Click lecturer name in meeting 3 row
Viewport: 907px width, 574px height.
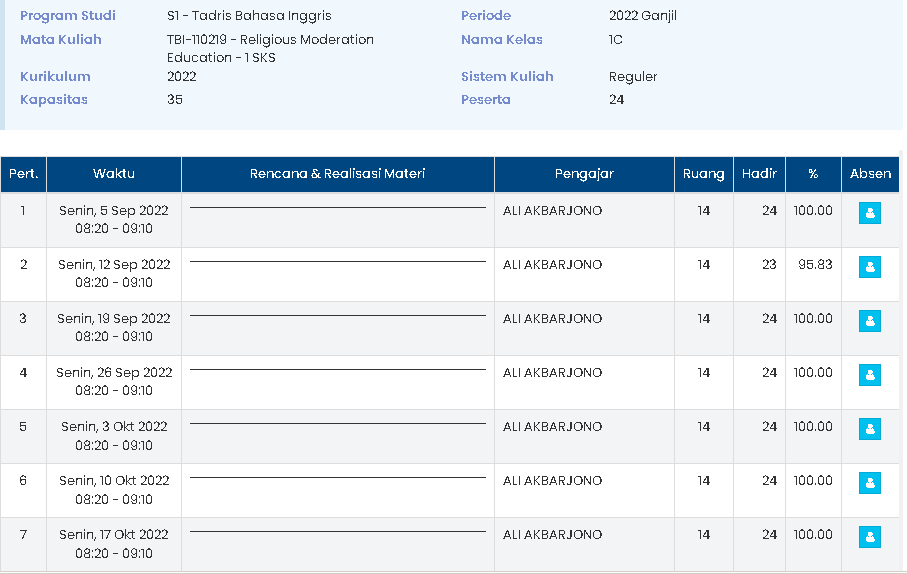coord(552,319)
